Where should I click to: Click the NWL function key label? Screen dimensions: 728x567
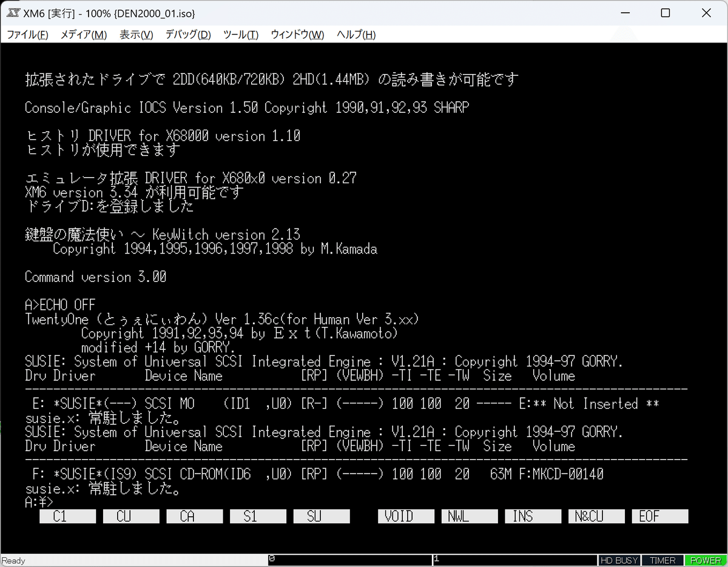coord(470,516)
